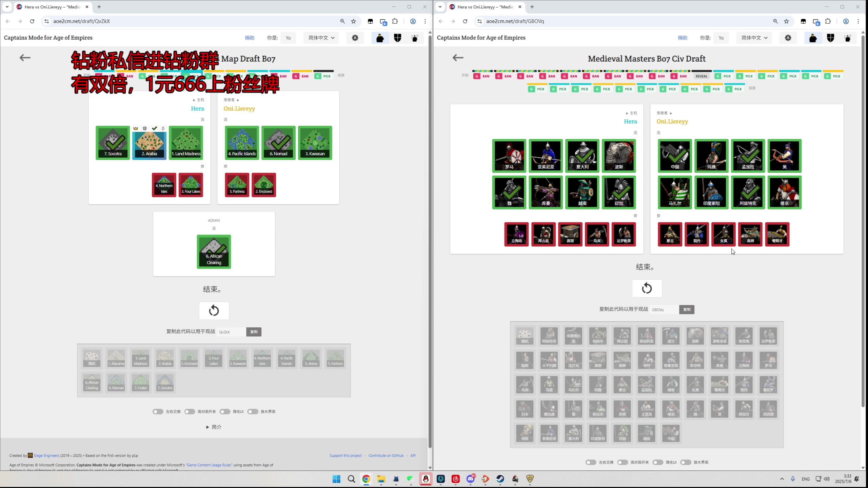Open the 简体中文 language dropdown in the right window

[754, 38]
